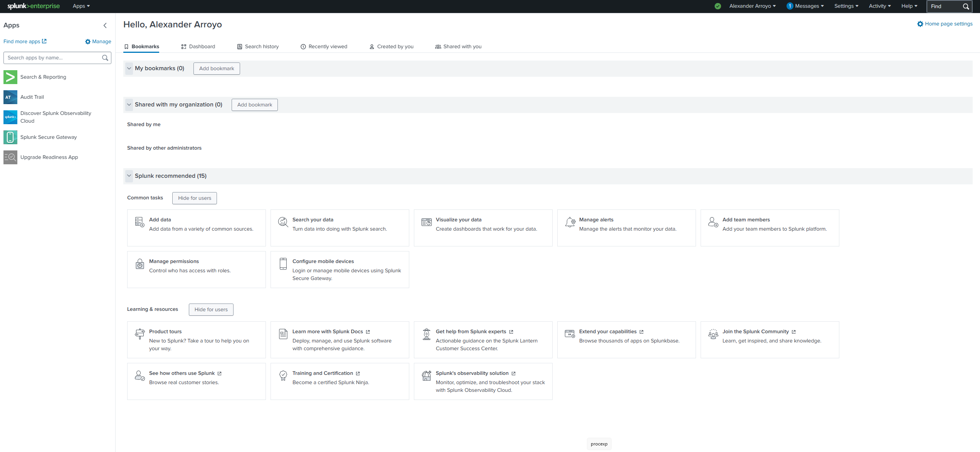Open the Settings dropdown menu

coord(846,6)
